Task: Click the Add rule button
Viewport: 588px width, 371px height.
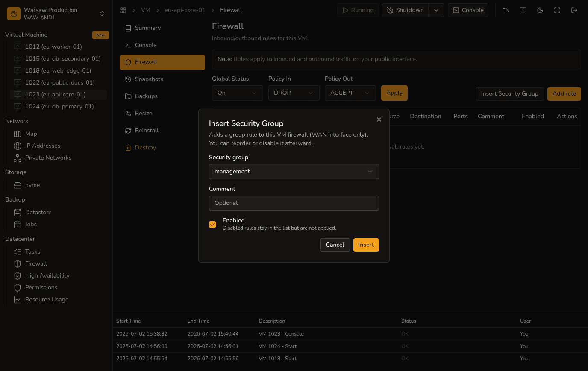Action: 564,94
